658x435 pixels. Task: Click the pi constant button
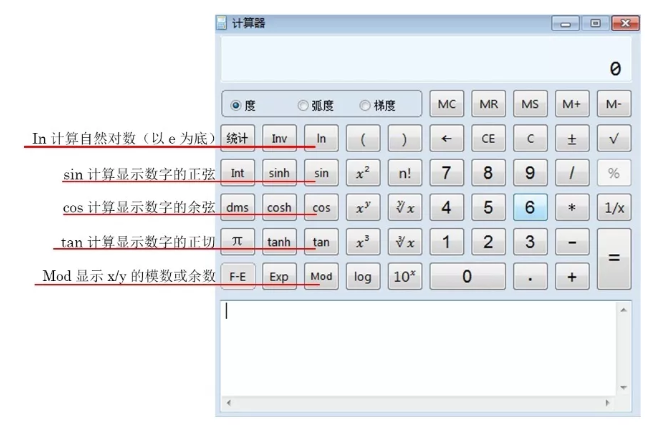coord(237,242)
